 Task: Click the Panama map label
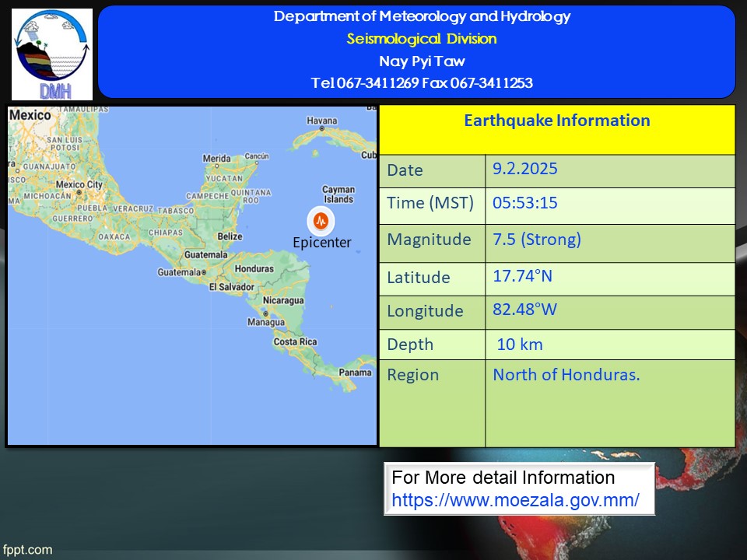(x=355, y=373)
